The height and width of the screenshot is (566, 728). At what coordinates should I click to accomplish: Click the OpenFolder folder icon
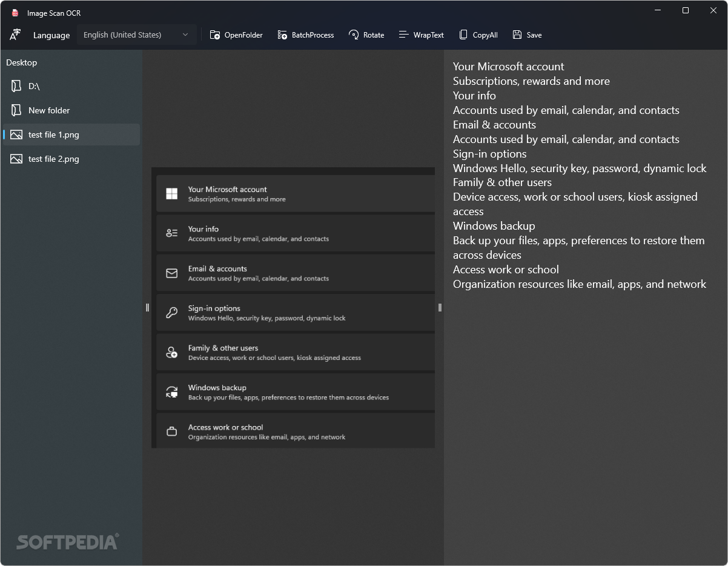coord(214,35)
